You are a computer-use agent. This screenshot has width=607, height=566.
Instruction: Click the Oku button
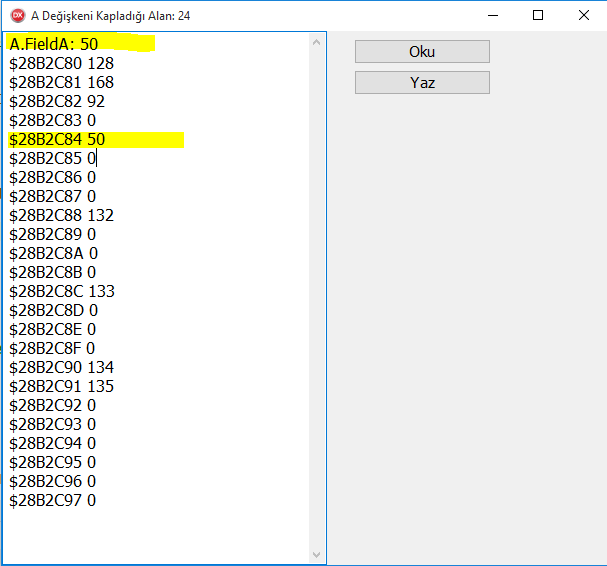(x=422, y=52)
